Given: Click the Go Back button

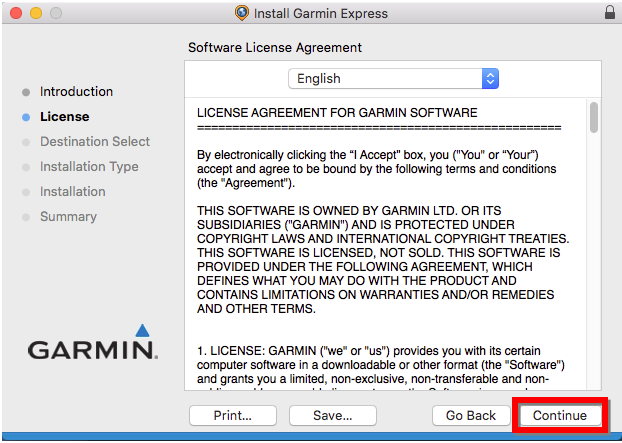Looking at the screenshot, I should click(471, 416).
